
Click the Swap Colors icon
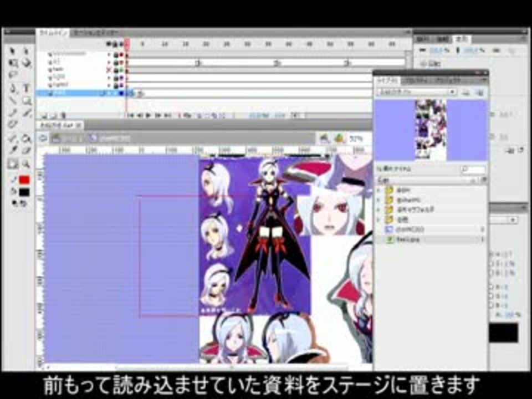point(23,203)
